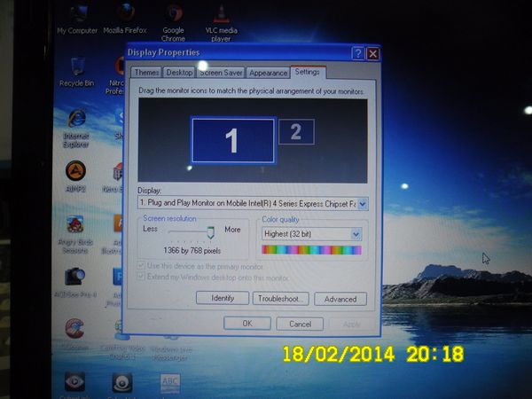Close the Display Properties dialog
532x399 pixels.
[x=373, y=53]
